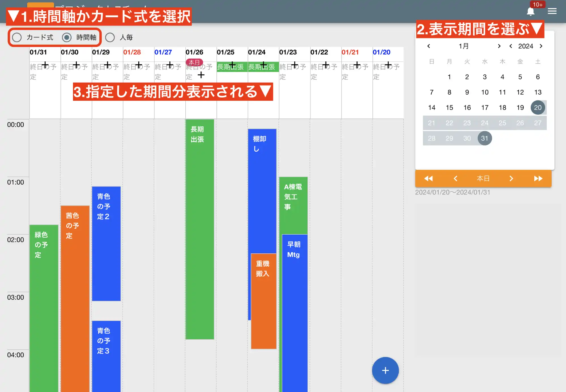Viewport: 566px width, 392px height.
Task: Add an all-day event on 01/22 via plus icon
Action: point(325,64)
